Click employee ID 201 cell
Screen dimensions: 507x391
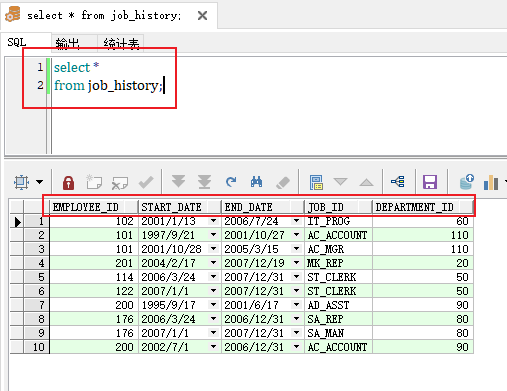pos(94,263)
